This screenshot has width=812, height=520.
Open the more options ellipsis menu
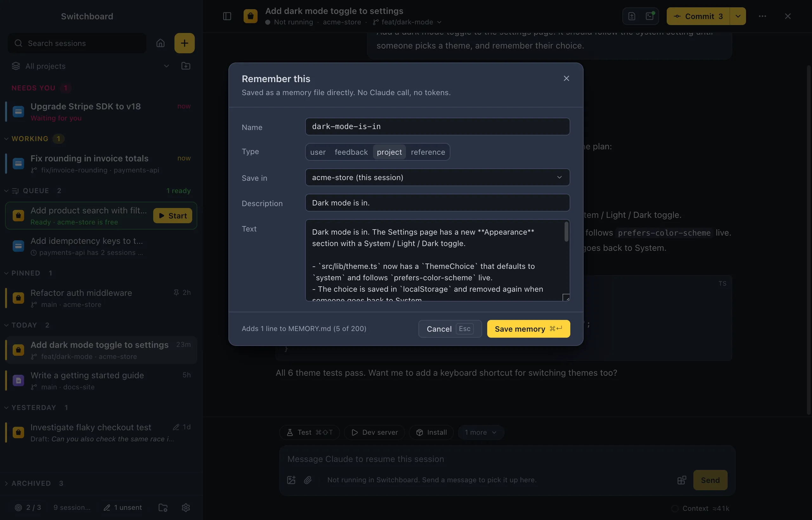[762, 16]
